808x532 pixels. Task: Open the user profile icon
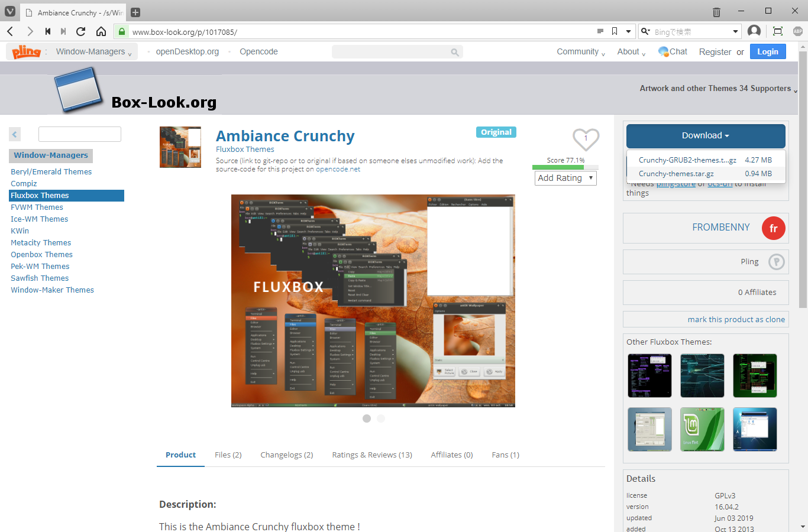pyautogui.click(x=754, y=31)
